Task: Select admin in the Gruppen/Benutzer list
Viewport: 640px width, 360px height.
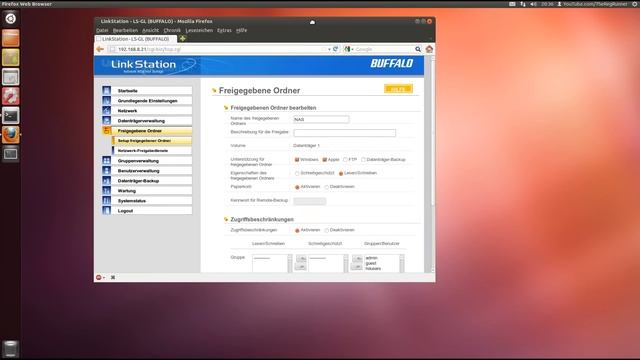Action: 371,258
